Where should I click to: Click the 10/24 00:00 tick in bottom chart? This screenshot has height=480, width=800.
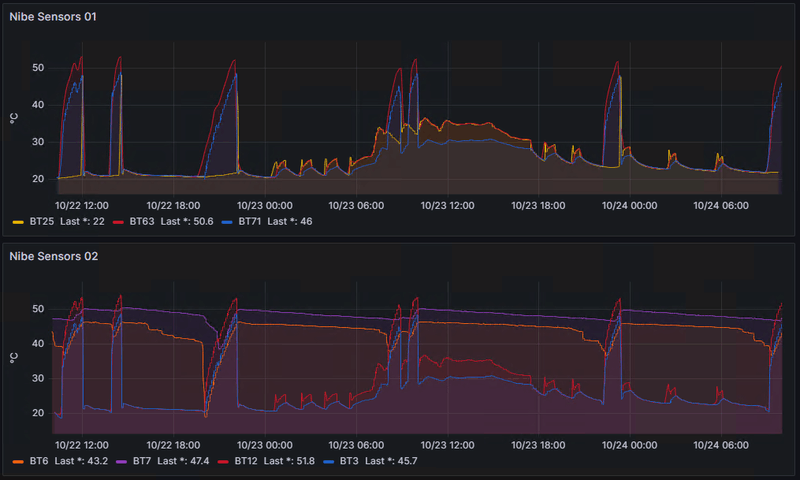pyautogui.click(x=630, y=445)
